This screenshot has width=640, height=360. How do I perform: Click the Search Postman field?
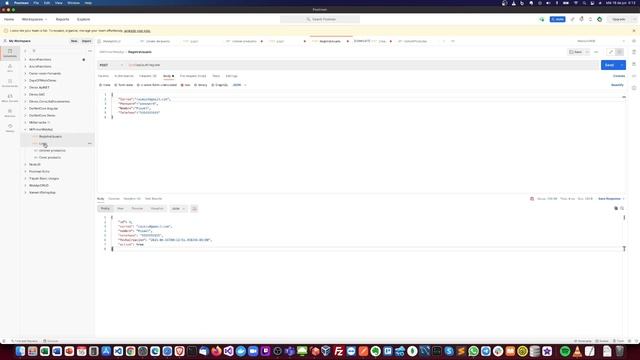pyautogui.click(x=320, y=19)
